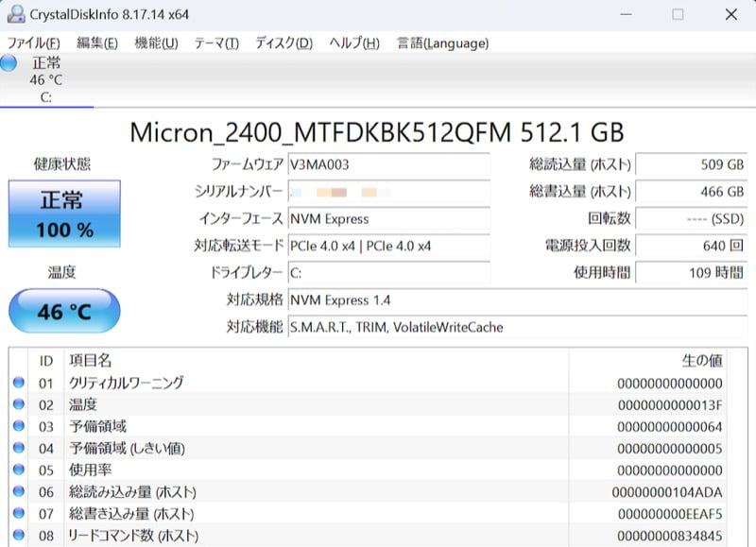Click the status dot for 使用率 row 05

(x=19, y=470)
